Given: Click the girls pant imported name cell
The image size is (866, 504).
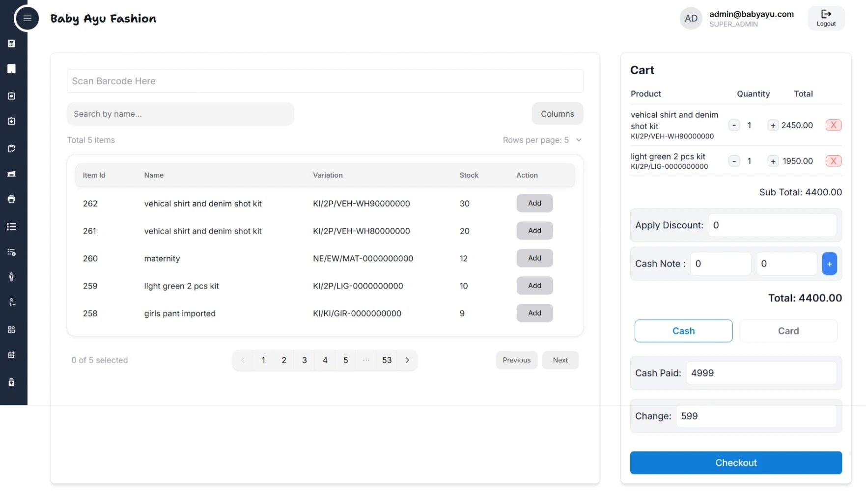Looking at the screenshot, I should [x=180, y=314].
